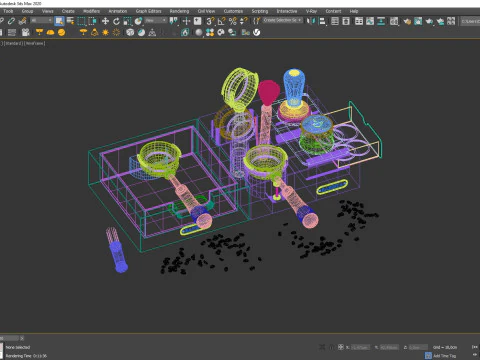The width and height of the screenshot is (480, 360).
Task: Toggle the Scene Explorer icon
Action: click(x=335, y=21)
